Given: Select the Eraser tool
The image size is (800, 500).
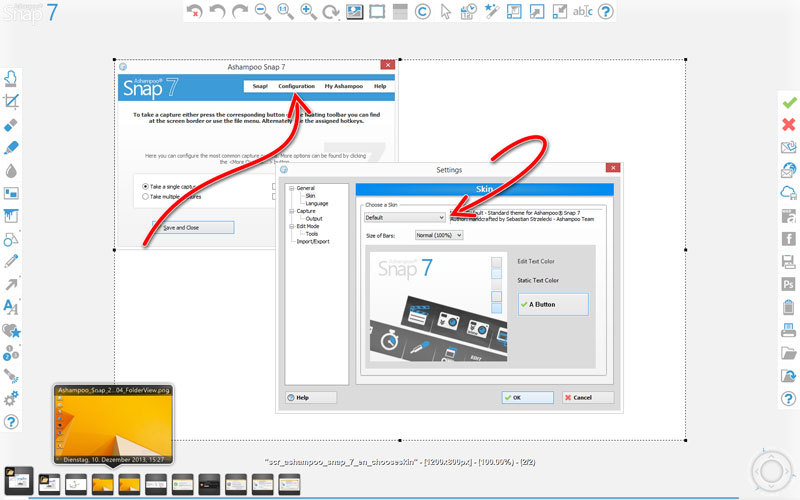Looking at the screenshot, I should coord(11,124).
